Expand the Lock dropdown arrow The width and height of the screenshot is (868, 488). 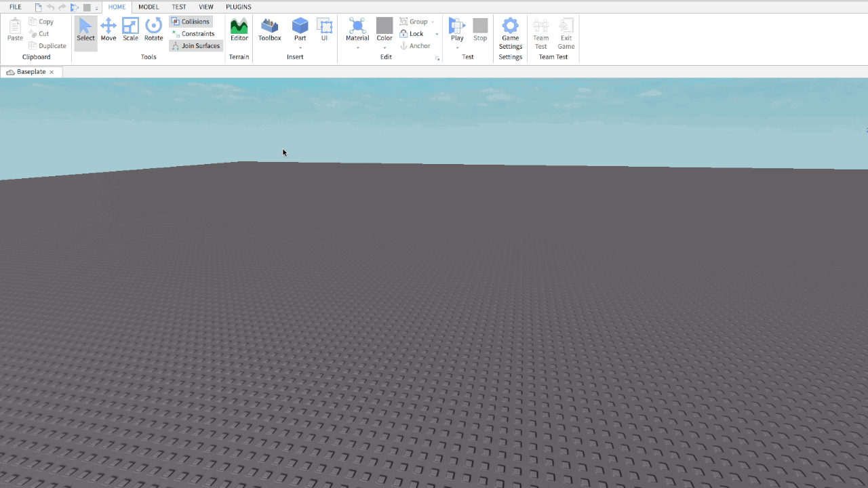[437, 34]
